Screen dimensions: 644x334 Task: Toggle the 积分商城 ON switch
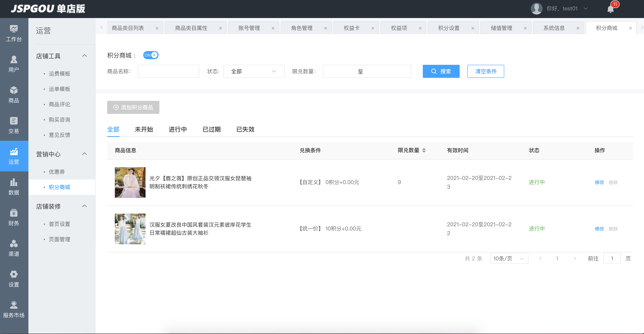pyautogui.click(x=151, y=55)
